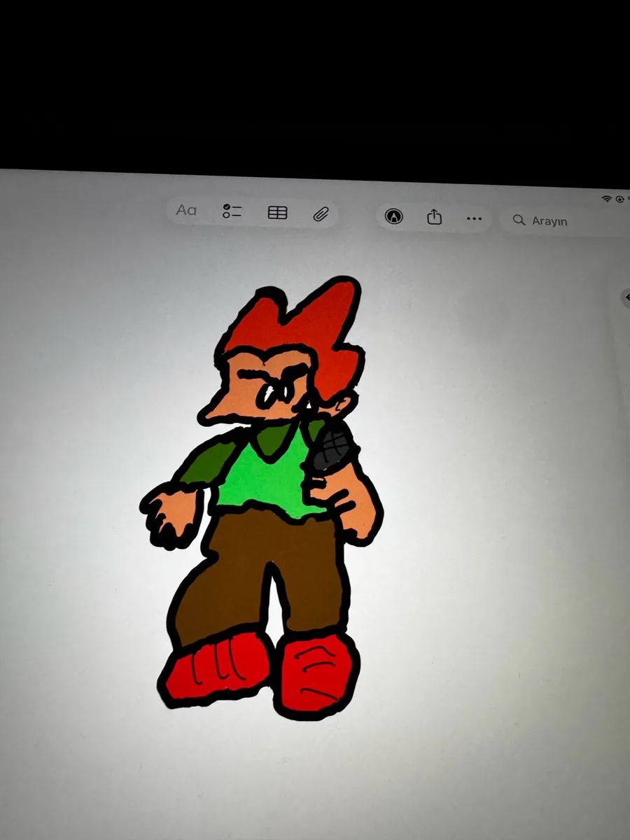Activate the markup pen tool icon
Image resolution: width=630 pixels, height=840 pixels.
click(x=394, y=216)
